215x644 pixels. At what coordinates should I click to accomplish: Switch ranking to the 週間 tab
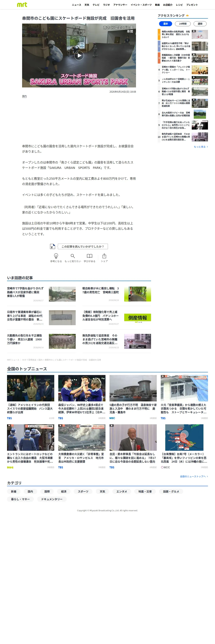coord(200,24)
